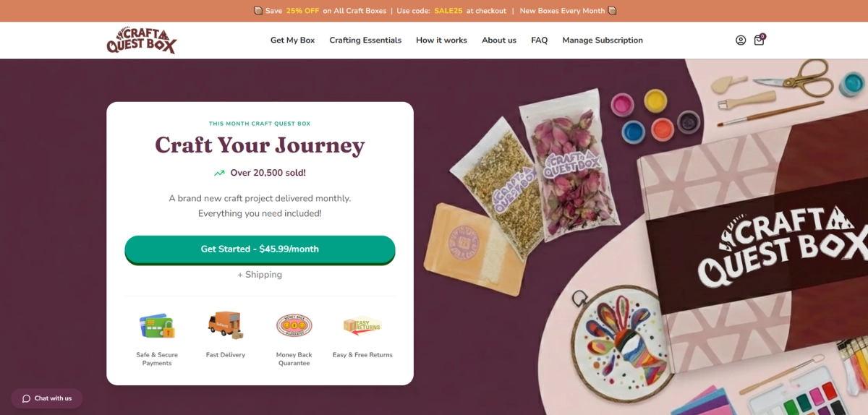Click the 25% OFF banner text
The height and width of the screenshot is (415, 868).
302,11
